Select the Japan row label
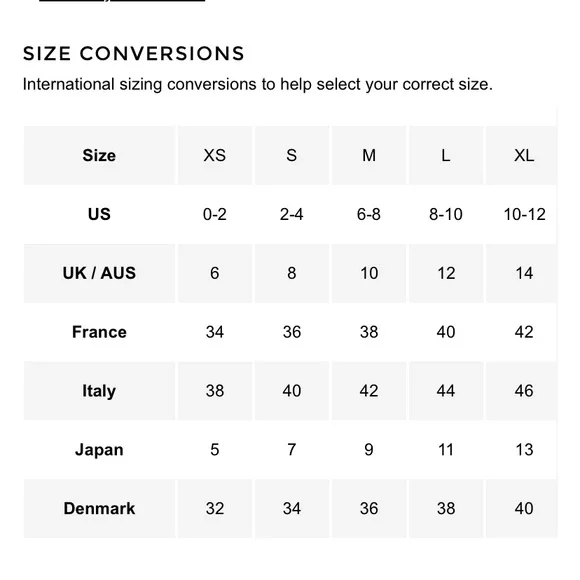Viewport: 580px width, 580px height. click(x=99, y=449)
